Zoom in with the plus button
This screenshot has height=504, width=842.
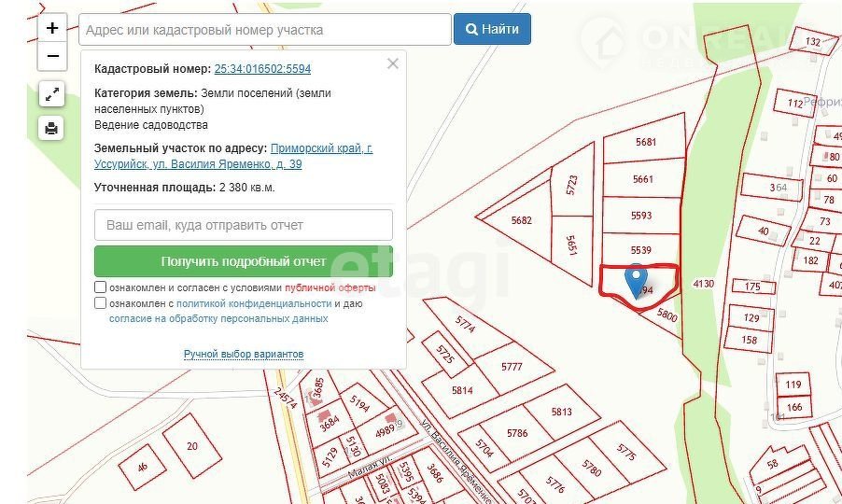point(52,28)
